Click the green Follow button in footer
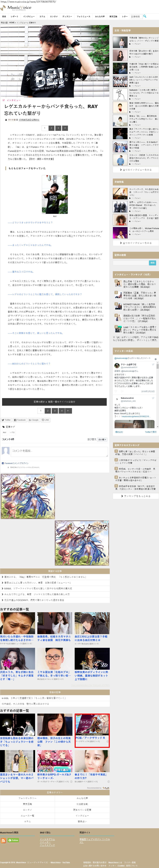This screenshot has width=159, height=868. pyautogui.click(x=14, y=840)
